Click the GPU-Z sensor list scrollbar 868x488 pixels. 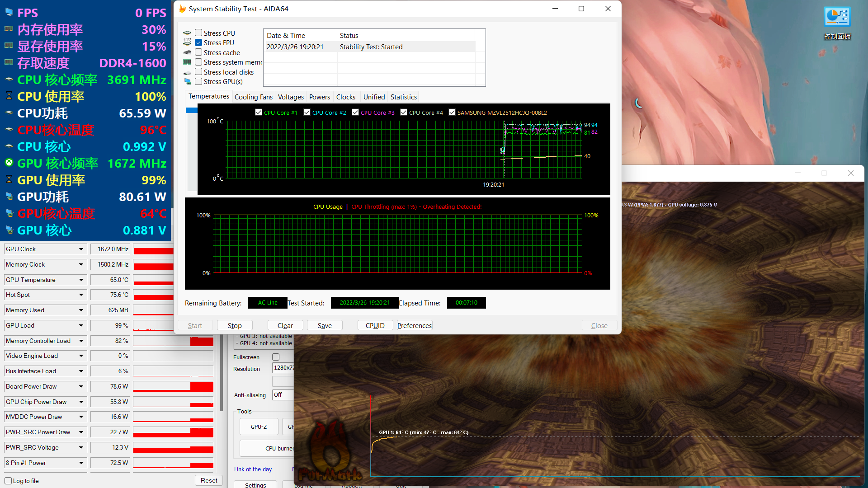point(222,373)
